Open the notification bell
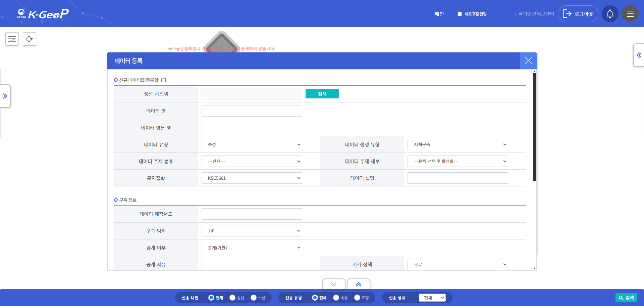The height and width of the screenshot is (306, 644). coord(610,14)
